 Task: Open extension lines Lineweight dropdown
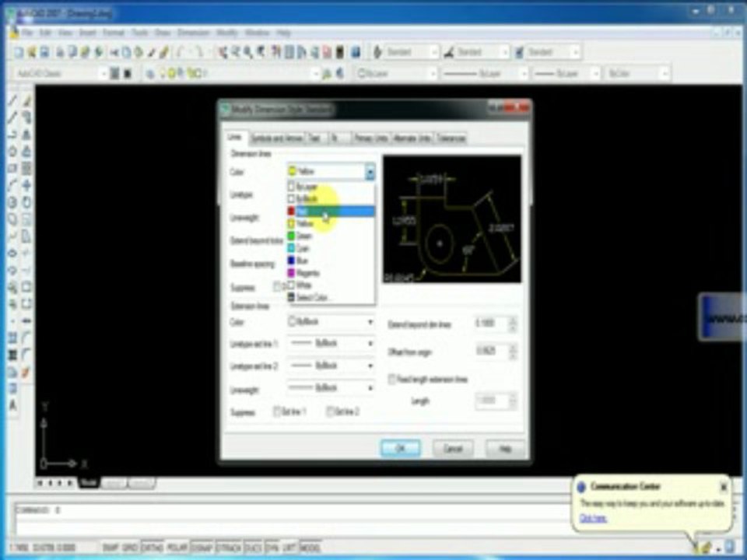point(331,389)
